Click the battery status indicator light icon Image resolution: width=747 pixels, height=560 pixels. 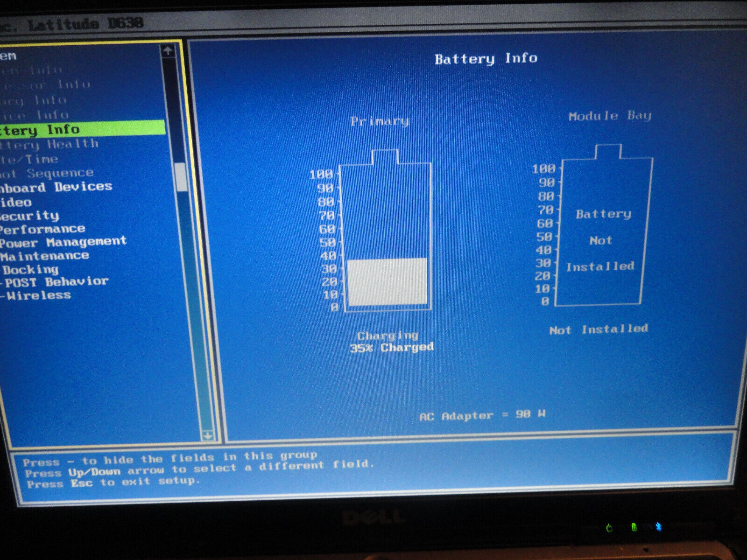634,527
